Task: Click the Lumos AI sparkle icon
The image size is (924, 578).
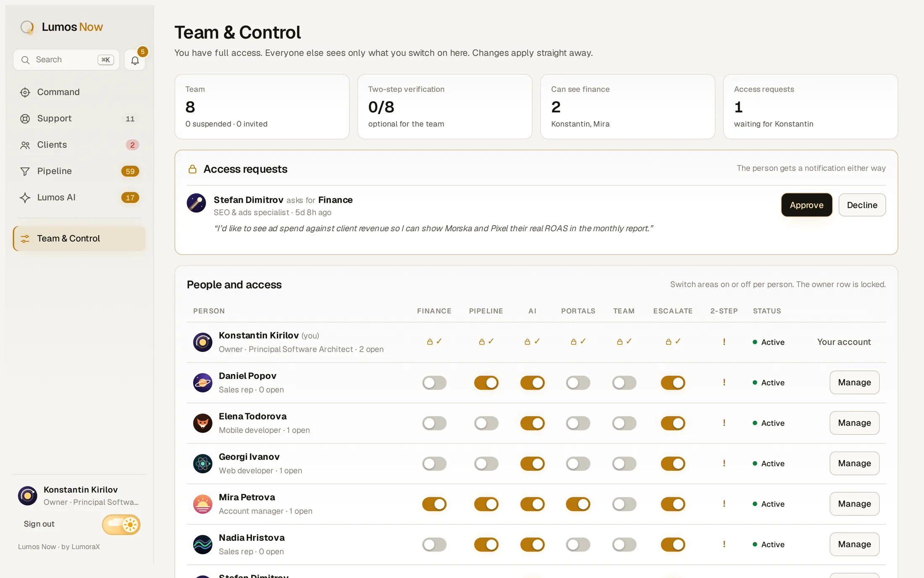Action: [25, 198]
